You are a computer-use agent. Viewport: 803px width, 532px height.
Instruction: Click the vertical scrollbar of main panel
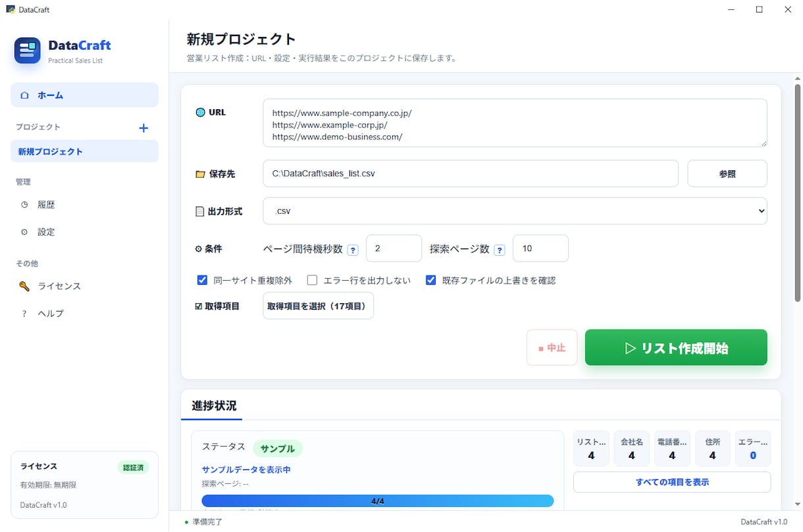click(x=798, y=192)
